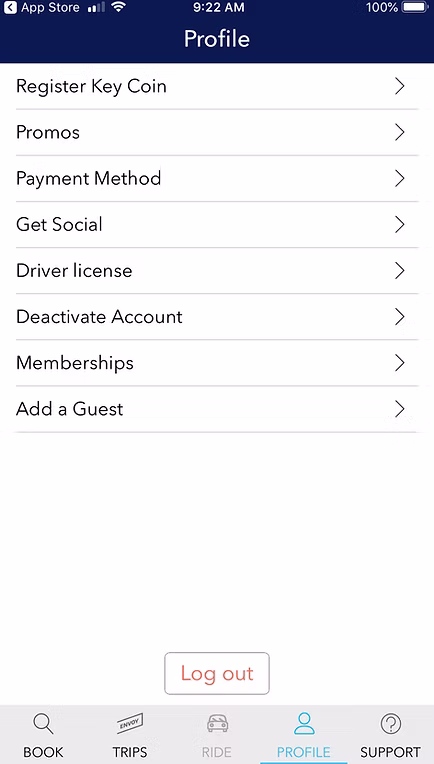The height and width of the screenshot is (764, 434).
Task: Open the Get Social chevron
Action: click(x=400, y=225)
